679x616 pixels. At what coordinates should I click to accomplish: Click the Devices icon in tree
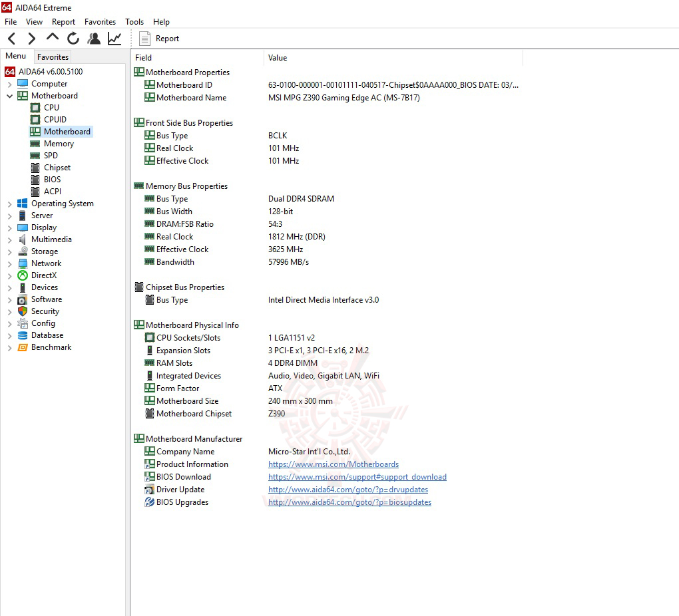[x=23, y=287]
